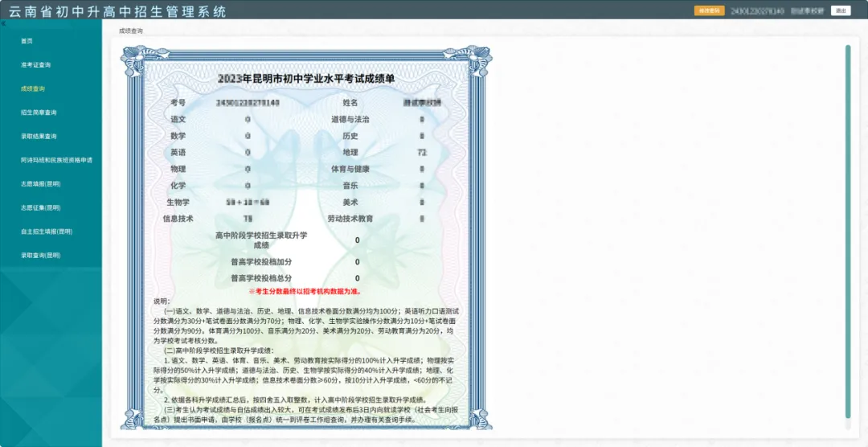The image size is (868, 447).
Task: Open 准考证查询 in the sidebar
Action: point(36,65)
